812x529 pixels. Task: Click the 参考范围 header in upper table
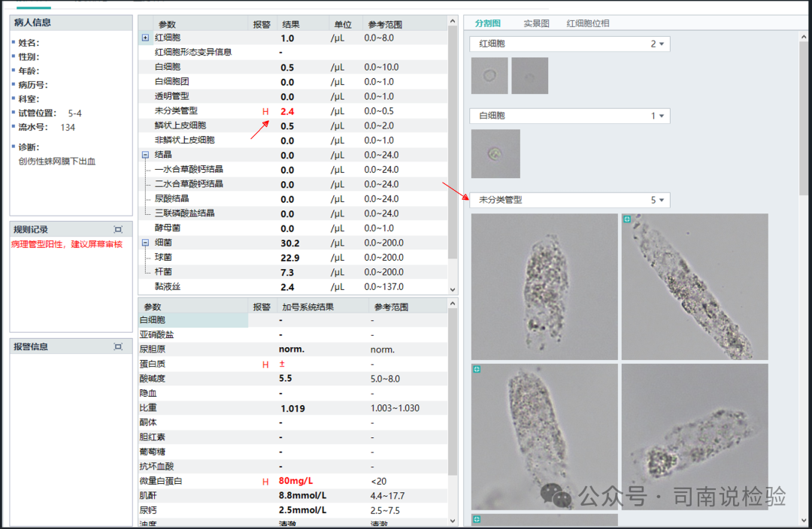click(x=385, y=24)
